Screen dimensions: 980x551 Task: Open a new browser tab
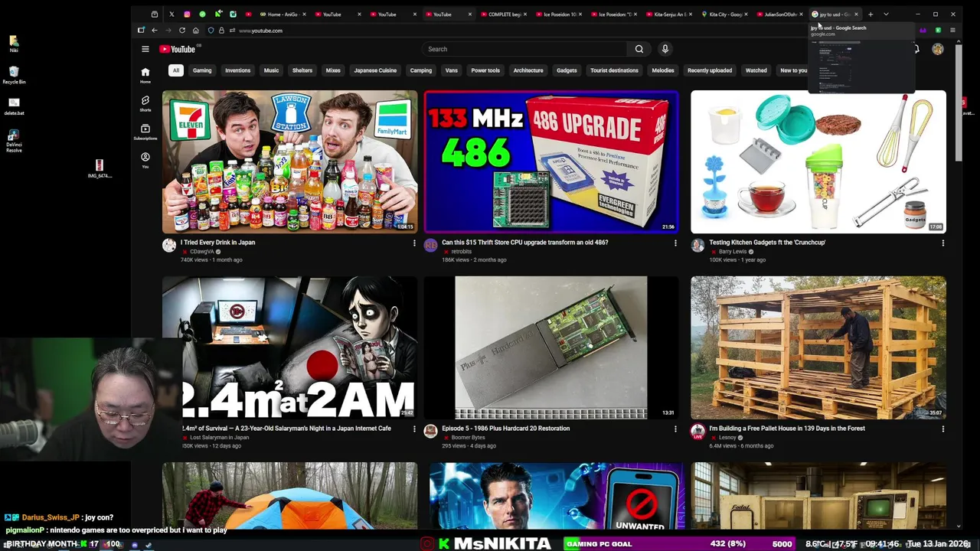click(x=871, y=14)
